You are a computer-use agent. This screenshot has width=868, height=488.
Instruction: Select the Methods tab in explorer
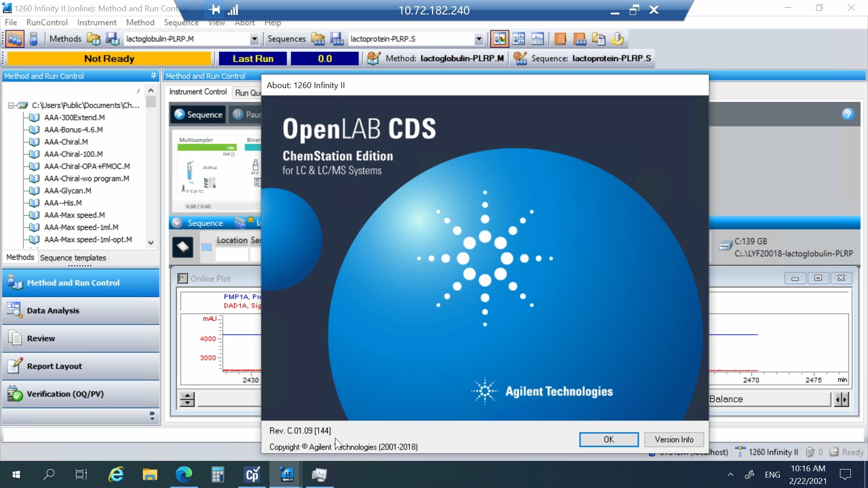[x=20, y=257]
